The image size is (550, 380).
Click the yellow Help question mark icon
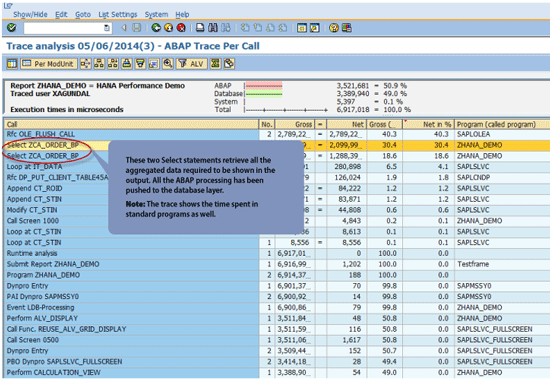point(334,28)
